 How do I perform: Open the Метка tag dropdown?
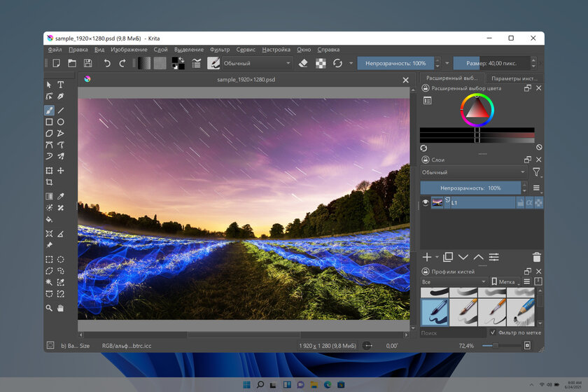505,281
